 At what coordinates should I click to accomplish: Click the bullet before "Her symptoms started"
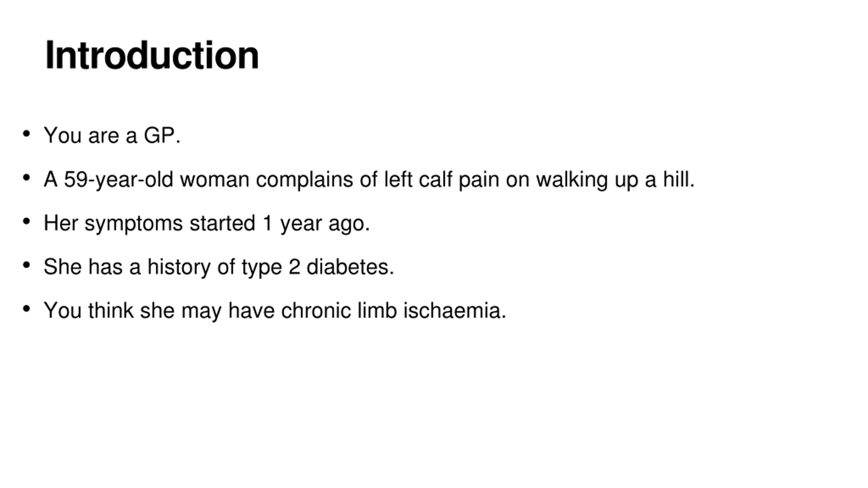26,221
